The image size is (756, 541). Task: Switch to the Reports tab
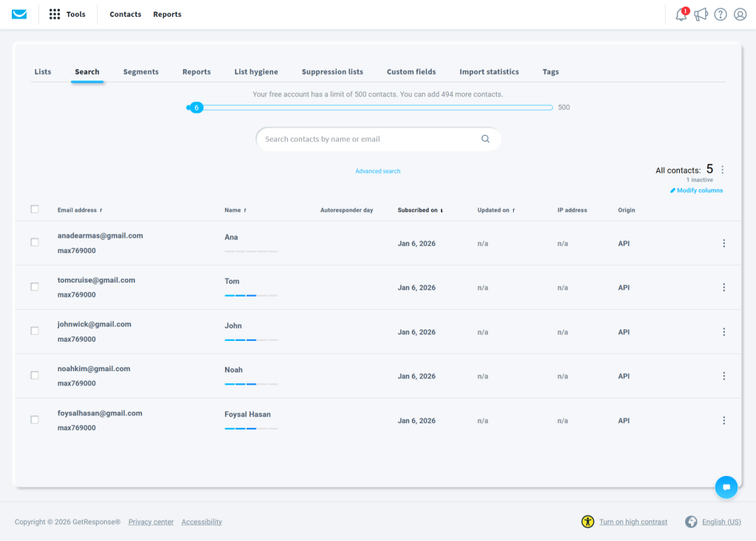196,72
